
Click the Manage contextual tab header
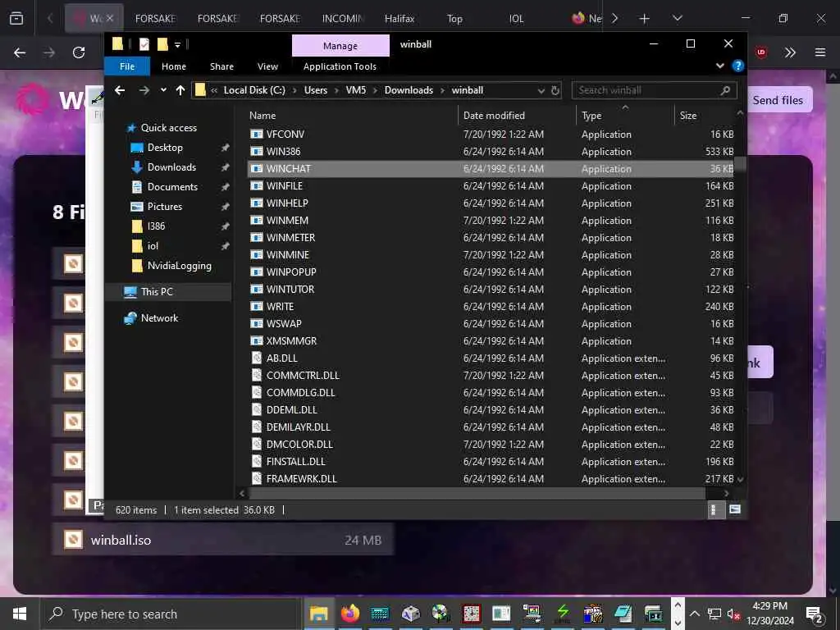click(x=340, y=46)
